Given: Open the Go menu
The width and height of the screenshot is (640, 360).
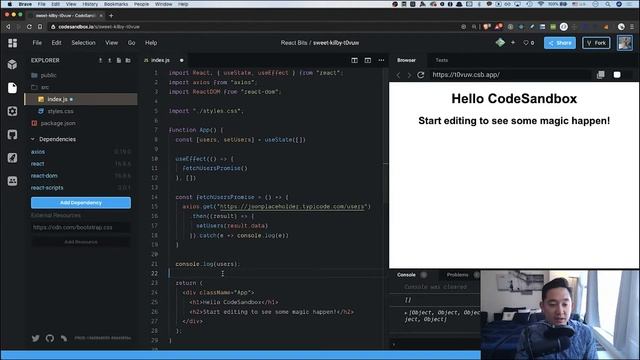Looking at the screenshot, I should (x=131, y=43).
